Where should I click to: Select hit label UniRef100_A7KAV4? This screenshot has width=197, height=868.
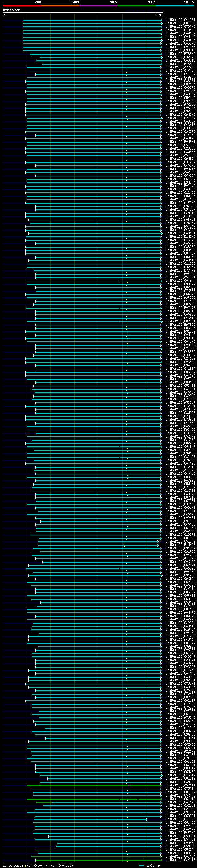[x=180, y=240]
